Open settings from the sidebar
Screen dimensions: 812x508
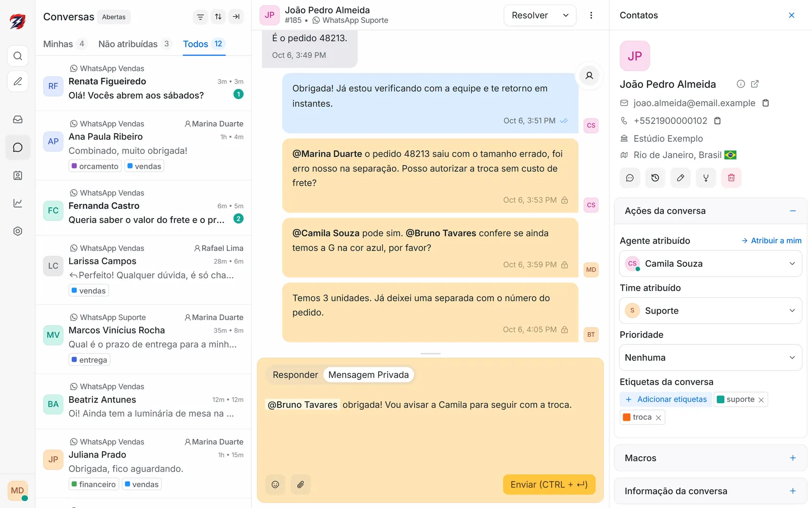(x=18, y=231)
